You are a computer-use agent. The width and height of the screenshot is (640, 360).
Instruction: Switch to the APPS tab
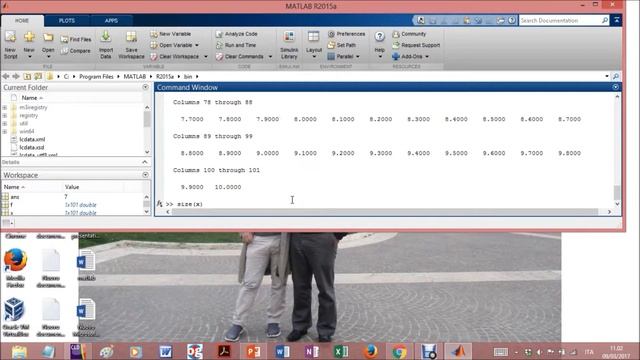click(111, 20)
